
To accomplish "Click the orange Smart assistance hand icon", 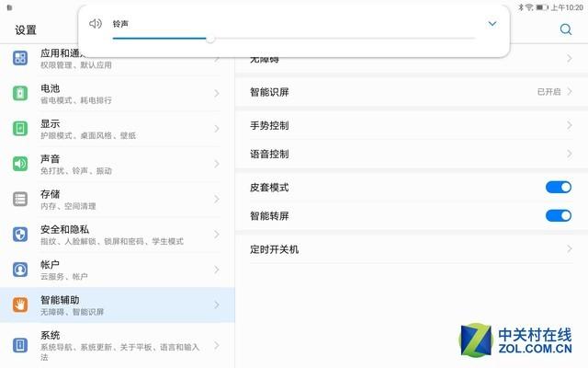I will pyautogui.click(x=20, y=305).
